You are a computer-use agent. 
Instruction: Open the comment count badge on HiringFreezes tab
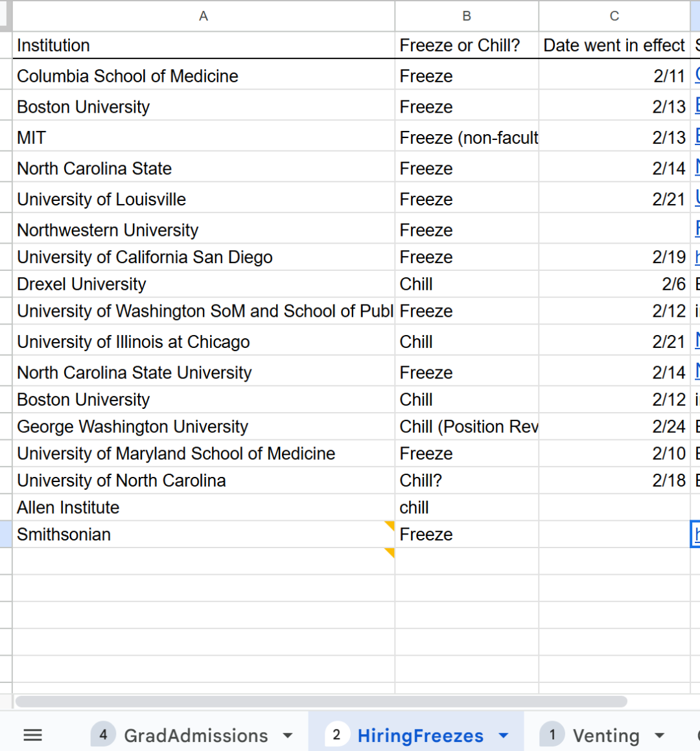[x=336, y=735]
